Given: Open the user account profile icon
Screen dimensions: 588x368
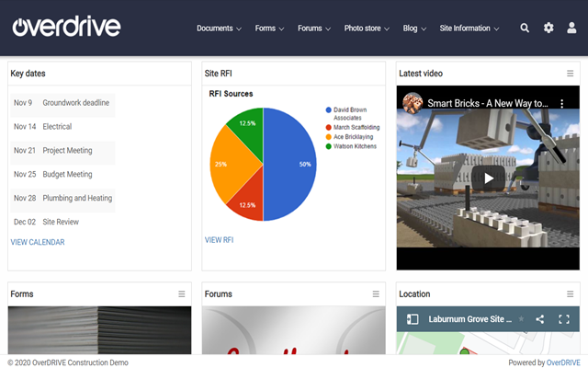Looking at the screenshot, I should [x=571, y=29].
